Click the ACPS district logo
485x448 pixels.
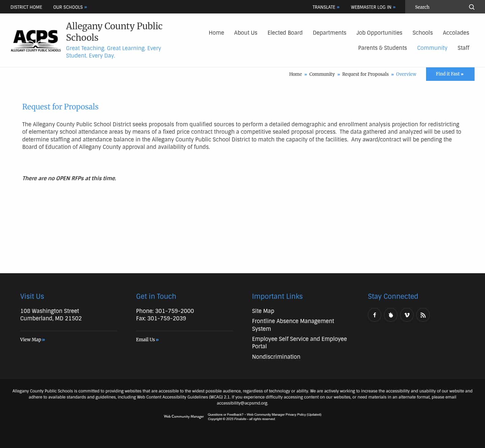(36, 40)
